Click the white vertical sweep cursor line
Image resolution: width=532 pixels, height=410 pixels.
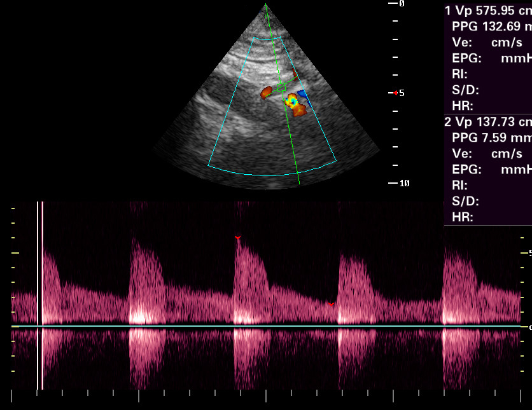pos(40,296)
